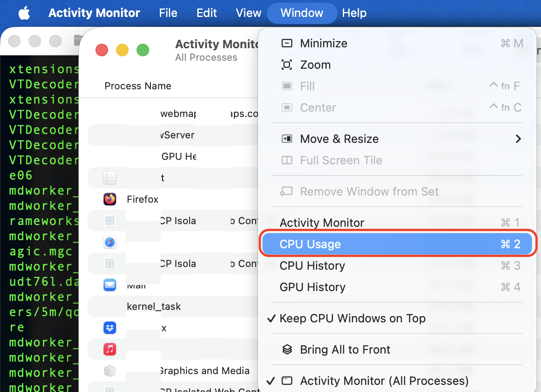Image resolution: width=541 pixels, height=392 pixels.
Task: Open GPU History window
Action: point(312,287)
